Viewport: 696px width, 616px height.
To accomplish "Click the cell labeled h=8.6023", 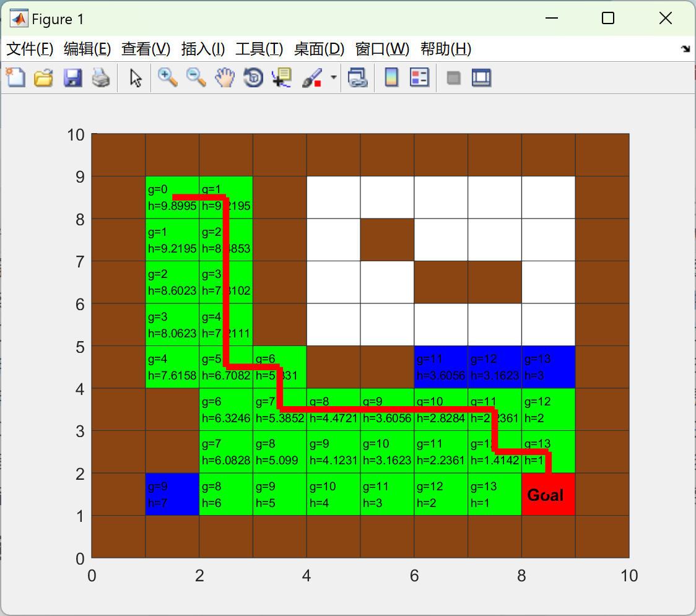I will [x=172, y=282].
